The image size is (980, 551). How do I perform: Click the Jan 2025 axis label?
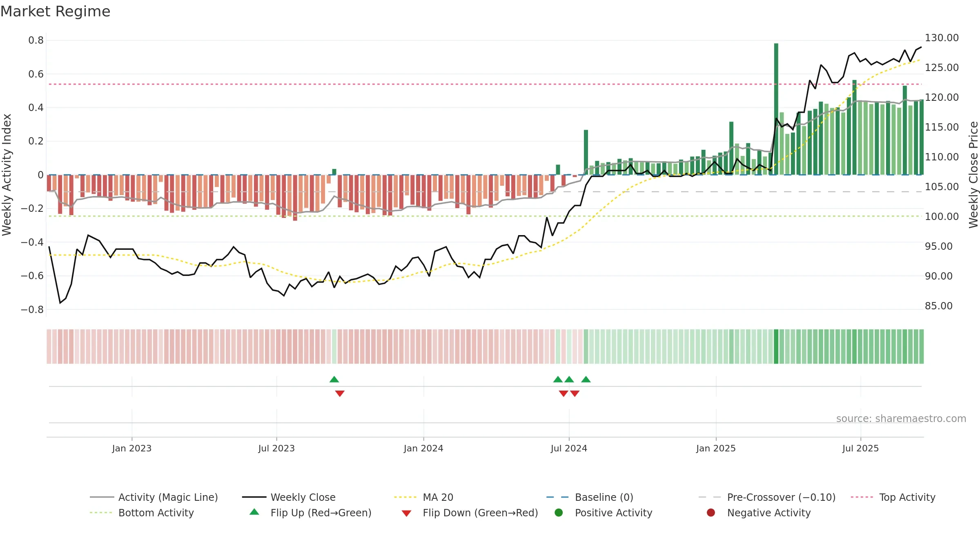click(716, 448)
